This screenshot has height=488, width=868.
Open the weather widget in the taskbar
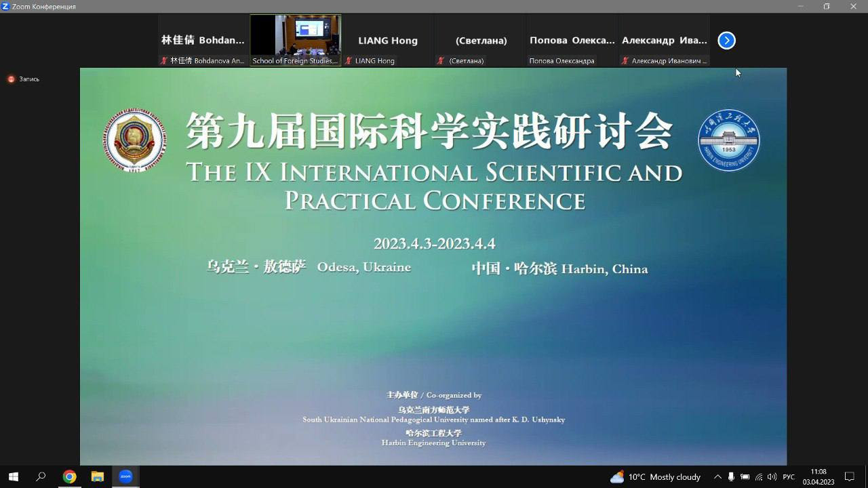[655, 477]
